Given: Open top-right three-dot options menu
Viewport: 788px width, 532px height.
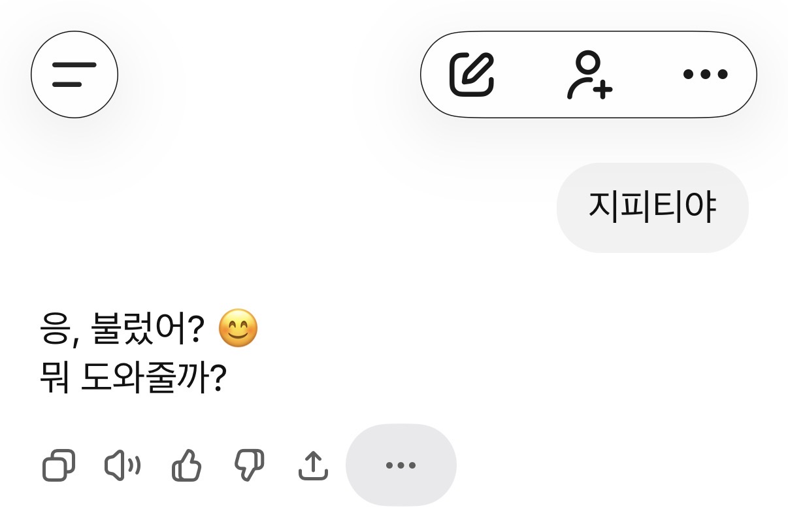Looking at the screenshot, I should point(705,75).
